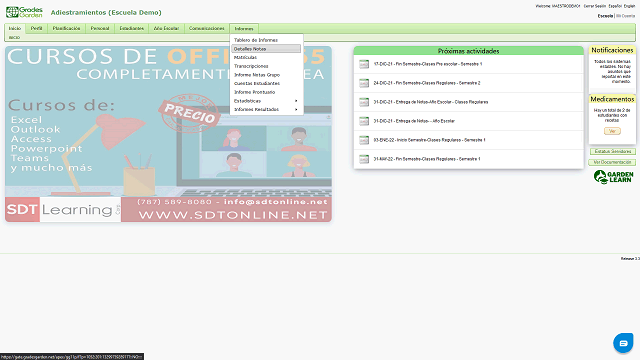Expand the Estadísticas submenu arrow

pos(296,101)
